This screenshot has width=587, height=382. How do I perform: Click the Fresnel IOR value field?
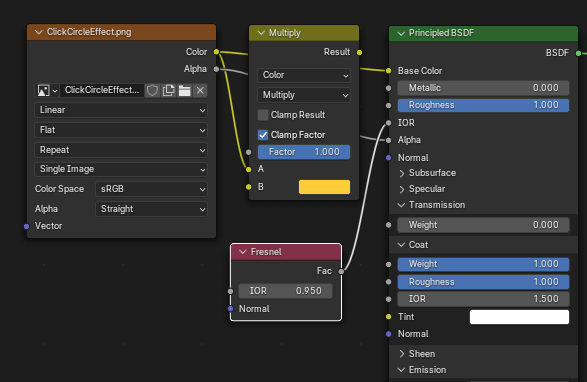point(285,291)
